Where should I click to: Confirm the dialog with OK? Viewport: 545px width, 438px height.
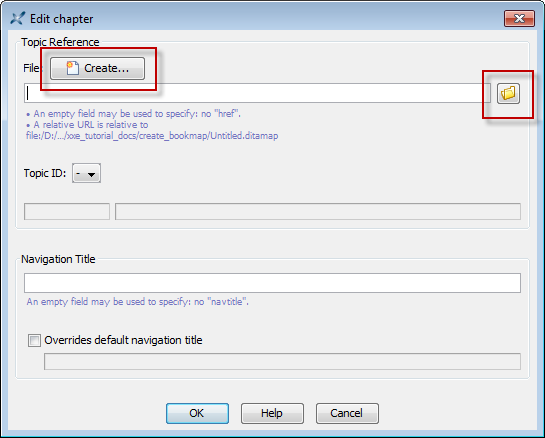coord(197,413)
